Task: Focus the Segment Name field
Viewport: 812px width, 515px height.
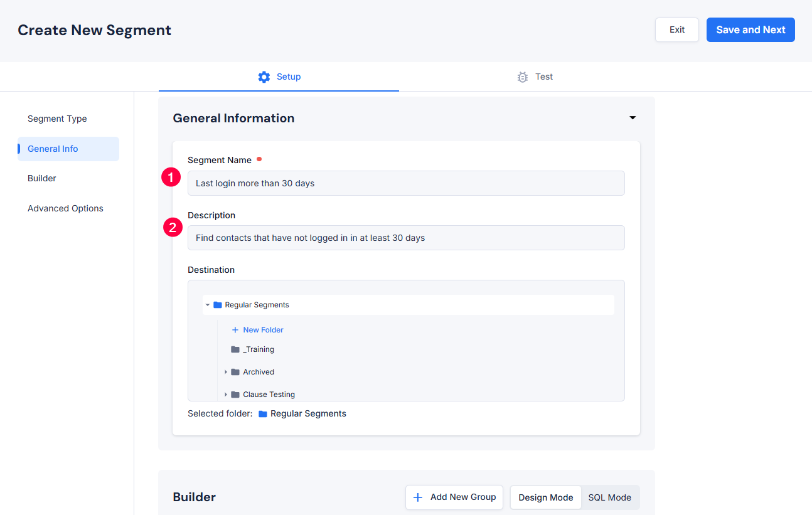Action: click(406, 183)
